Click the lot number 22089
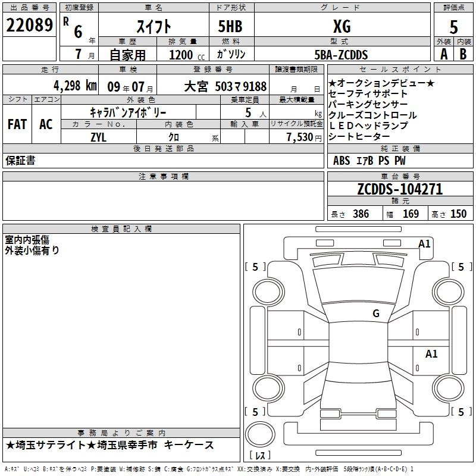The width and height of the screenshot is (476, 476). click(29, 25)
